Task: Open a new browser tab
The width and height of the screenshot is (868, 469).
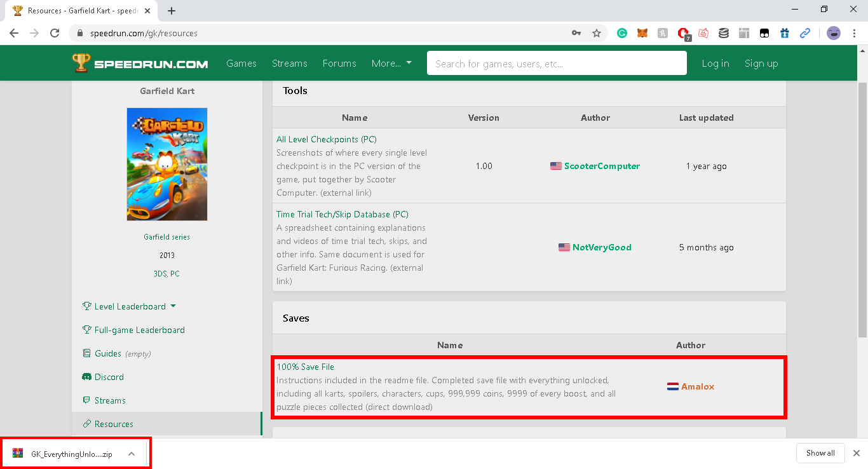Action: 172,11
